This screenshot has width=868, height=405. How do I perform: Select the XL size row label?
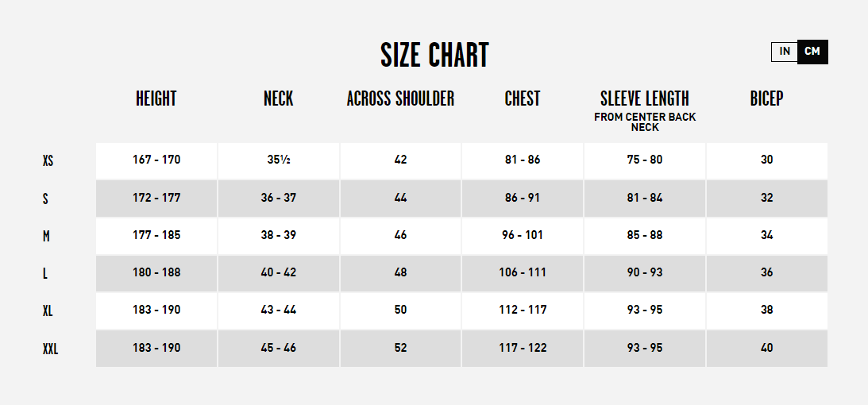[x=48, y=311]
